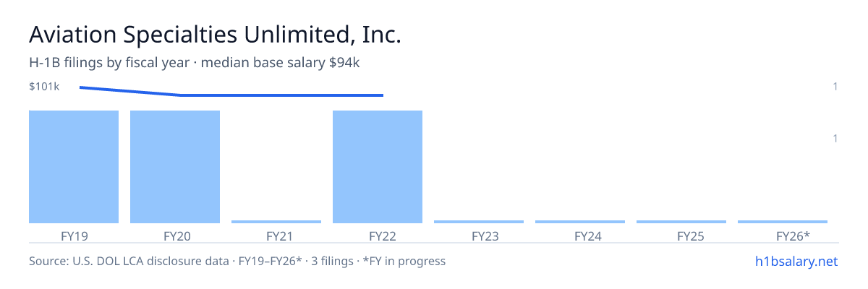Viewport: 868px width, 289px height.
Task: Open the h1bsalary.net link
Action: [796, 261]
